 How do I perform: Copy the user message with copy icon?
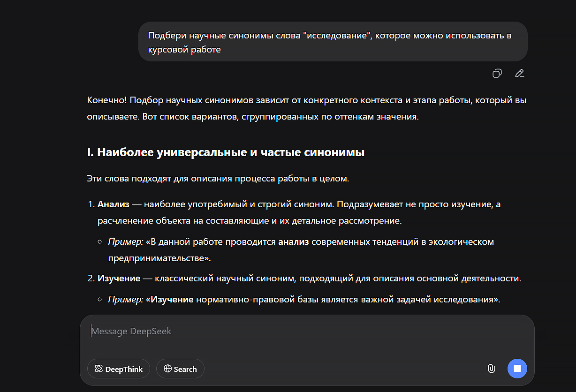click(x=497, y=73)
